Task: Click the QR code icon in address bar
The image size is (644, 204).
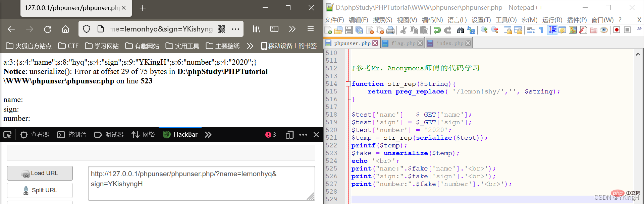Action: [x=221, y=29]
